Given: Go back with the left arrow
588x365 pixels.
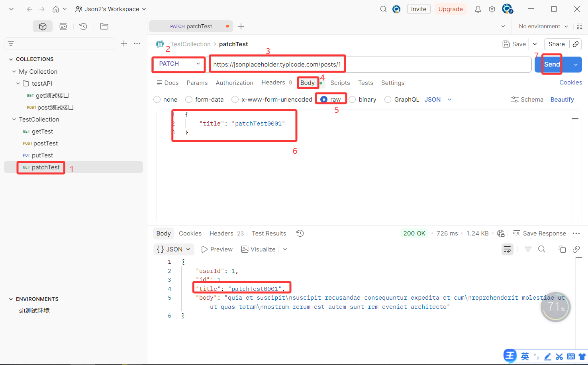Looking at the screenshot, I should (x=29, y=9).
